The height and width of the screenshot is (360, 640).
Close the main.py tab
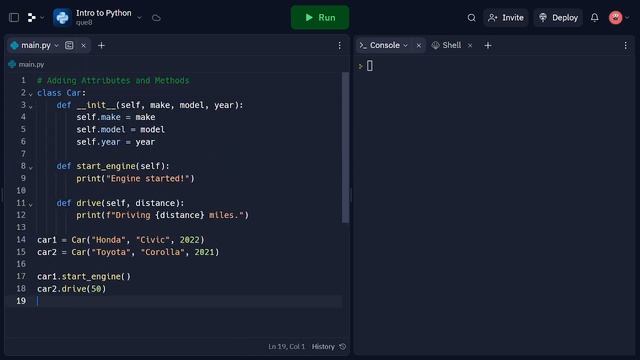click(x=83, y=45)
